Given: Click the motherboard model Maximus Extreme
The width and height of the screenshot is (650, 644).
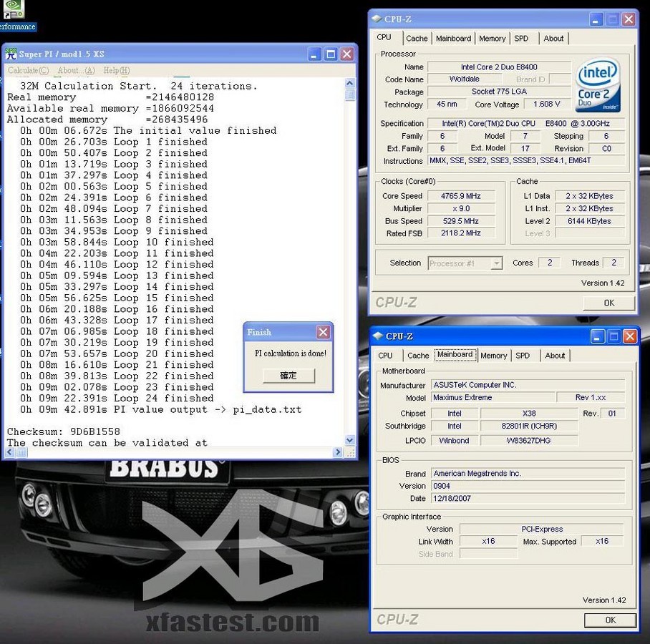Looking at the screenshot, I should click(493, 397).
